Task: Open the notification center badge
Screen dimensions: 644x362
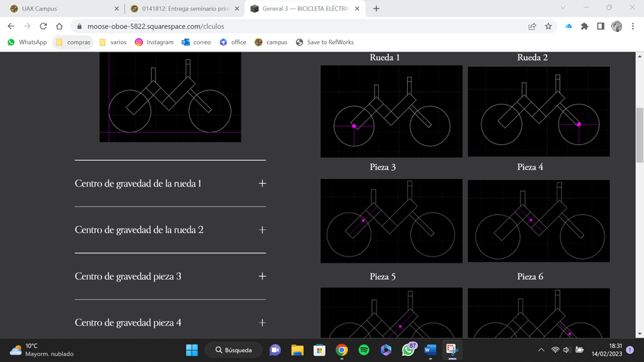Action: coord(630,350)
